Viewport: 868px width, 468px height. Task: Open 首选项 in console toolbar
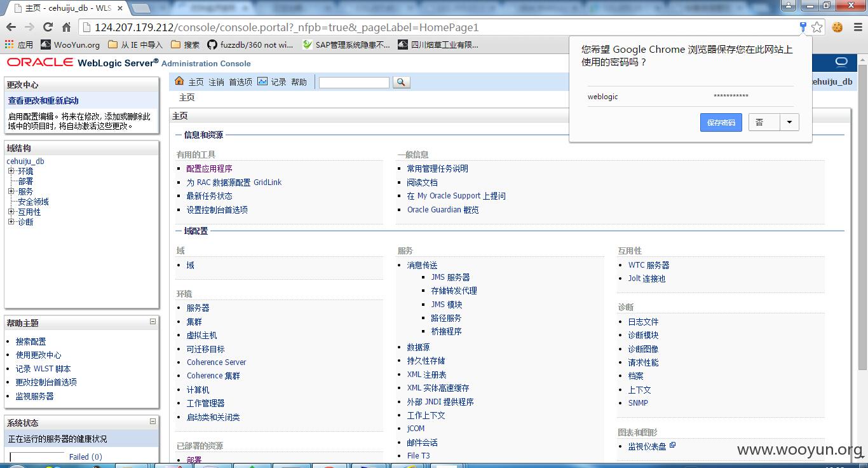240,82
